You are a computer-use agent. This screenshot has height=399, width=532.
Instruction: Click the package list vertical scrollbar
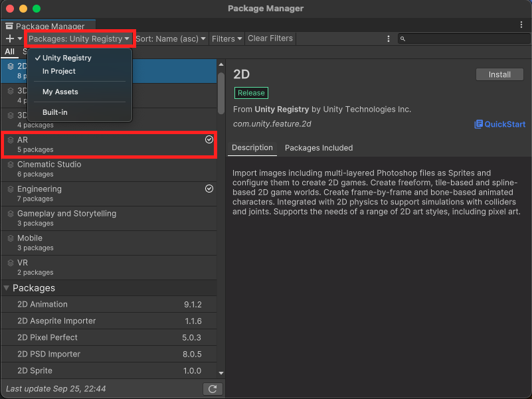pos(221,92)
